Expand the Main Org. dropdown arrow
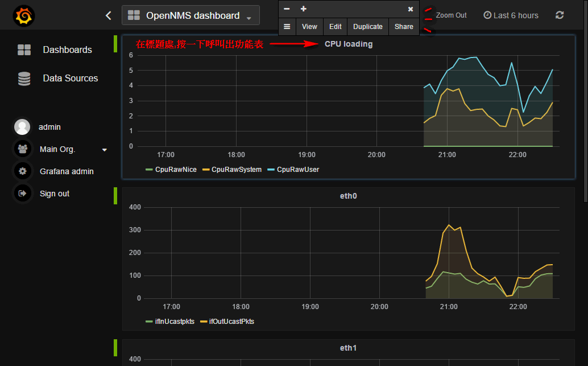This screenshot has height=366, width=588. coord(105,150)
